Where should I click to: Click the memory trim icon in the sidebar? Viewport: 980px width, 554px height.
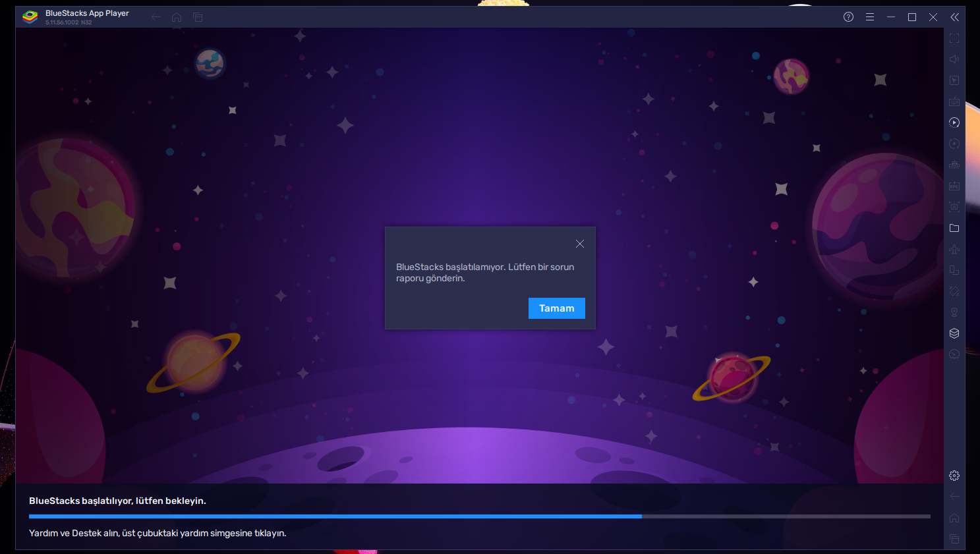coord(954,165)
